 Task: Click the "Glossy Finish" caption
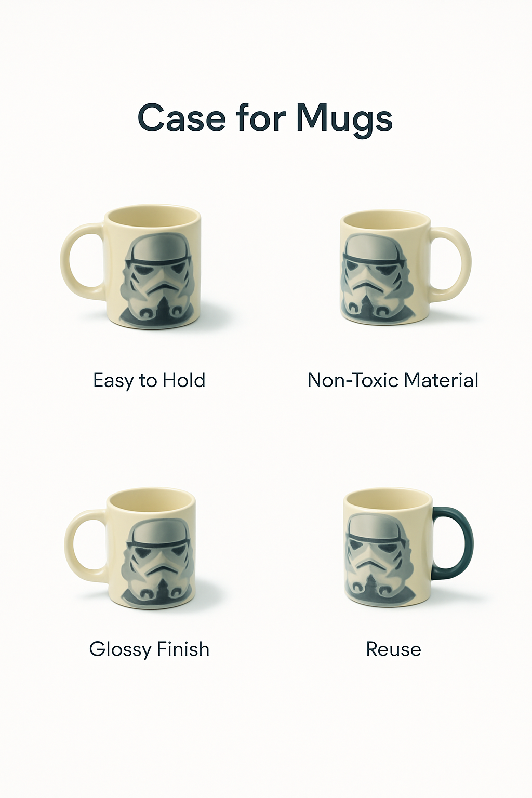(x=149, y=649)
